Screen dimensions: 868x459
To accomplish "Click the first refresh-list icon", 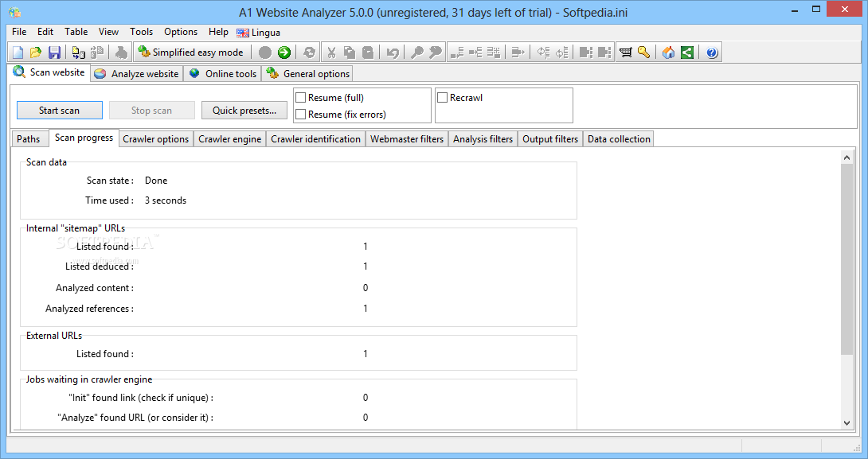I will point(544,53).
